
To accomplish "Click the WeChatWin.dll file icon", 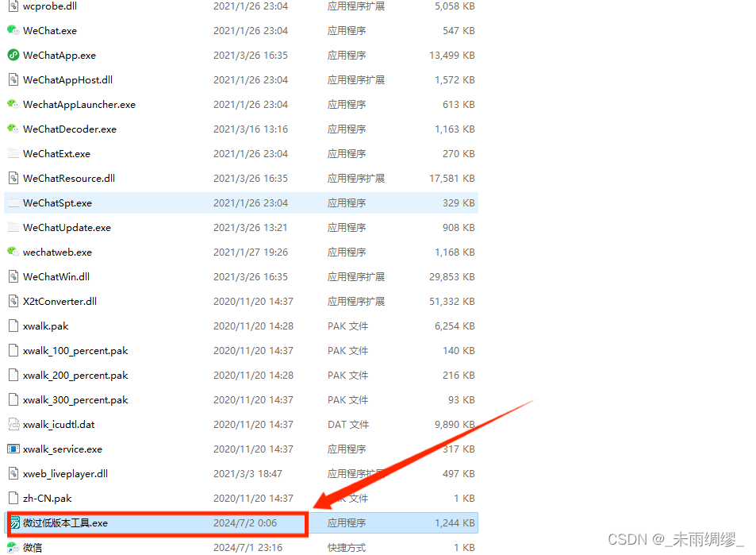I will click(x=13, y=276).
